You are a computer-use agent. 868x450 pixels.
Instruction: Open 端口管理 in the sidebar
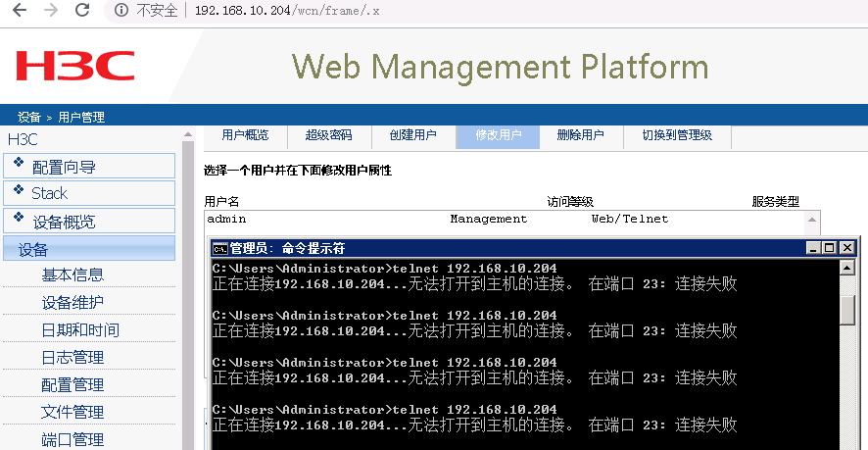click(72, 439)
